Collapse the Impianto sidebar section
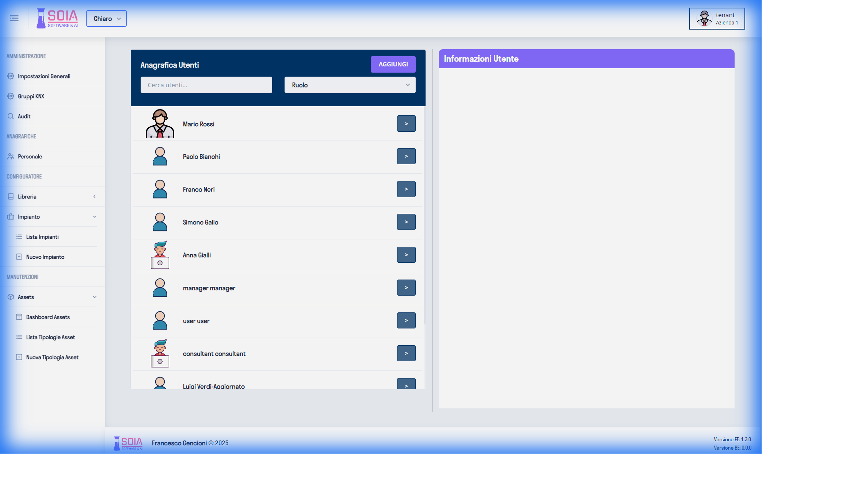 click(95, 217)
